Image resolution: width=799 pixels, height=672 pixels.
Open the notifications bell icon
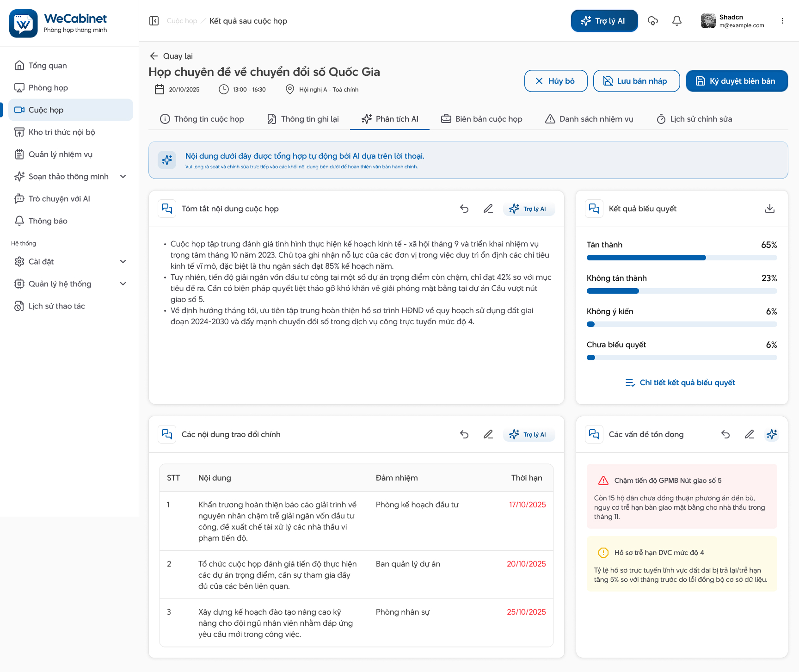click(677, 21)
